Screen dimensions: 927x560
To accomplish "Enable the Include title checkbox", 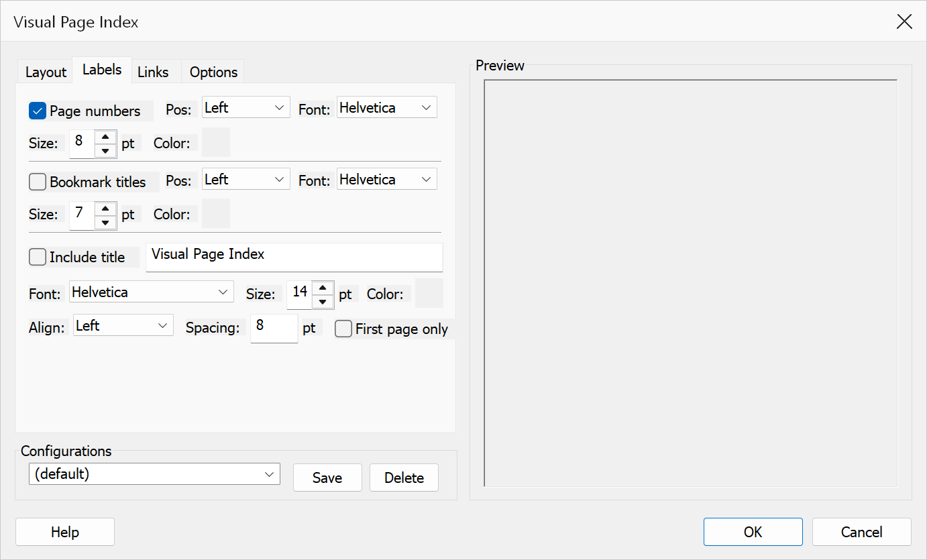I will coord(38,257).
